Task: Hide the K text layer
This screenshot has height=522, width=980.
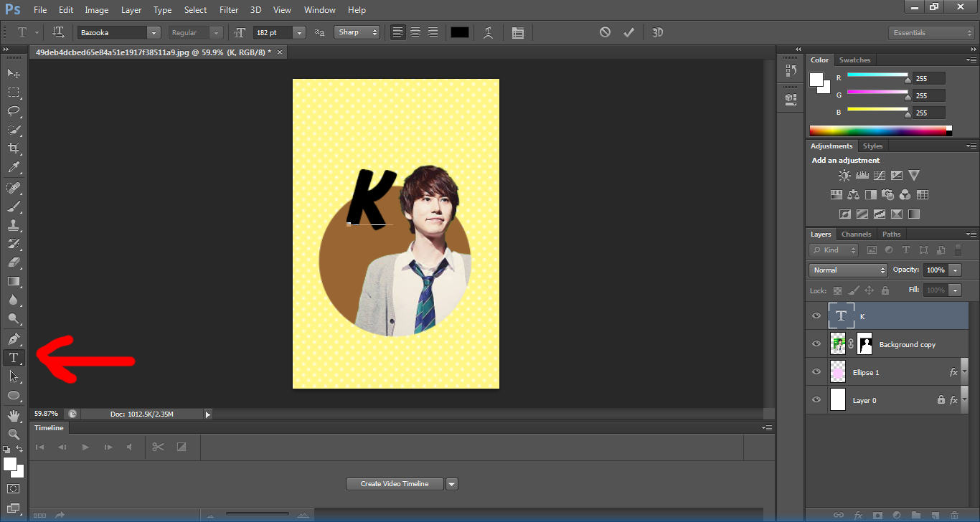Action: (816, 316)
